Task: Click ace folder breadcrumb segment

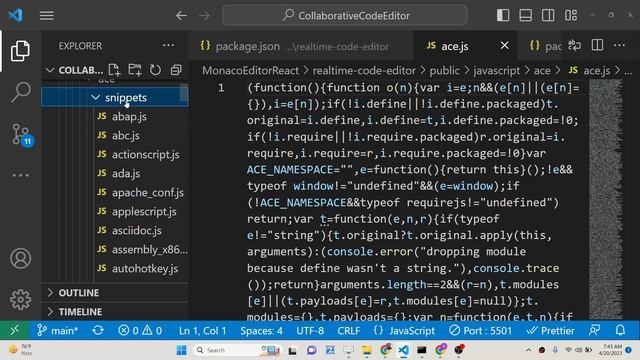Action: pyautogui.click(x=542, y=71)
